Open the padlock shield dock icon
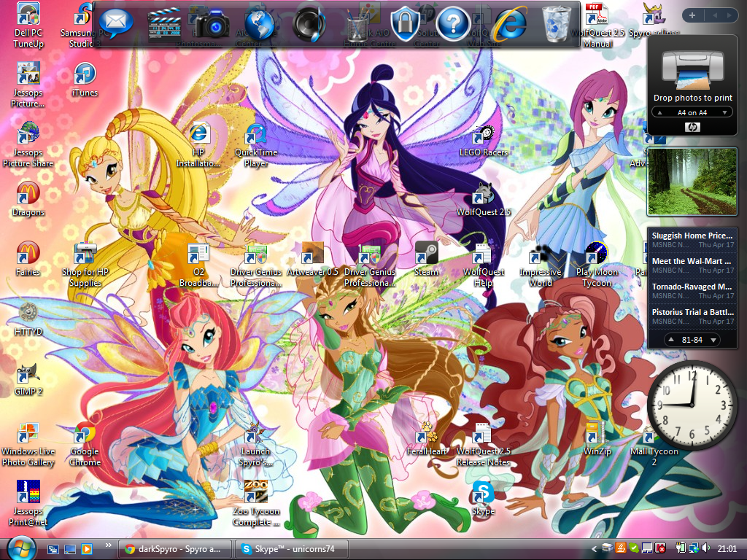Screen dimensions: 747x560 click(x=405, y=24)
